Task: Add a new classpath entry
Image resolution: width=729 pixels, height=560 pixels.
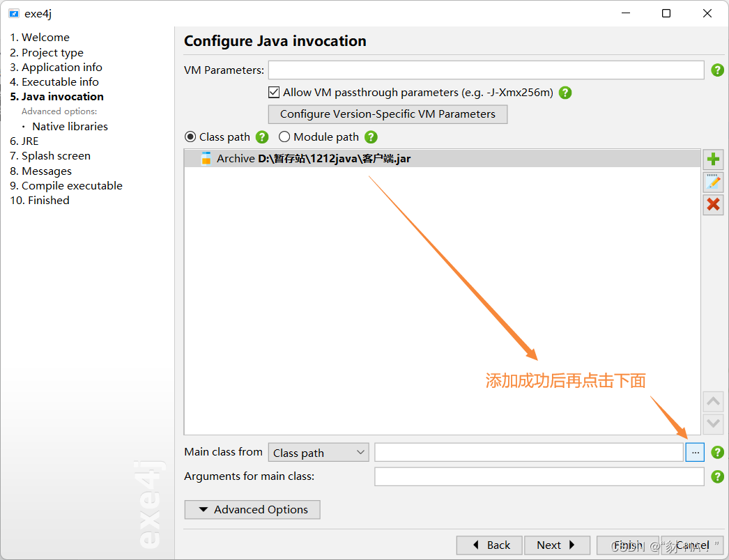Action: 713,159
